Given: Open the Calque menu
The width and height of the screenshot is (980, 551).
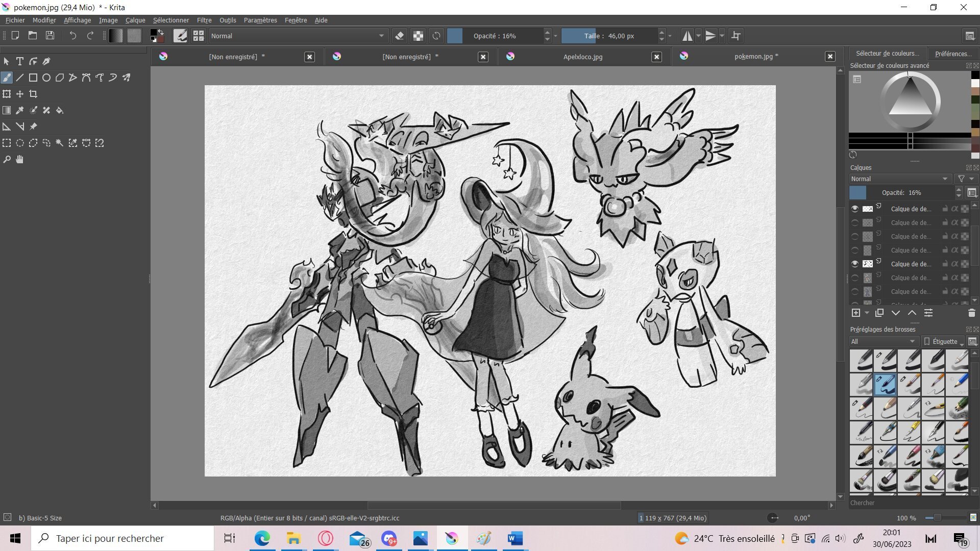Looking at the screenshot, I should [135, 20].
